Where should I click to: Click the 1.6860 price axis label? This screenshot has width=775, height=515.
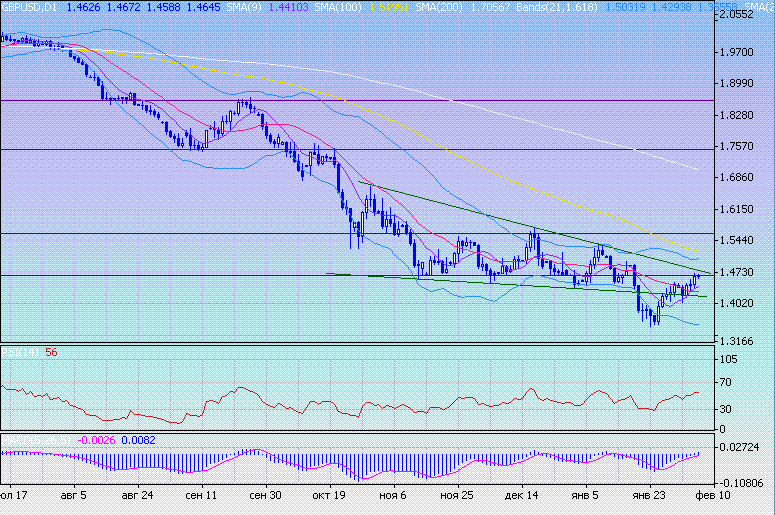[735, 178]
